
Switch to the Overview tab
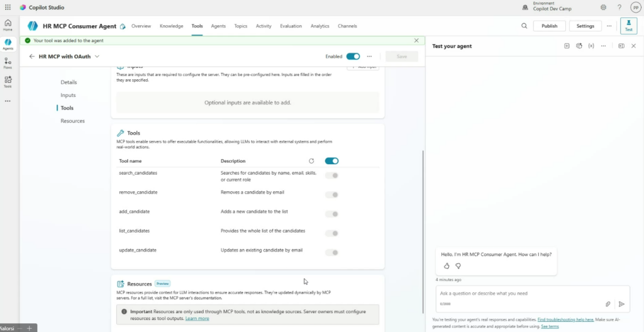click(142, 26)
